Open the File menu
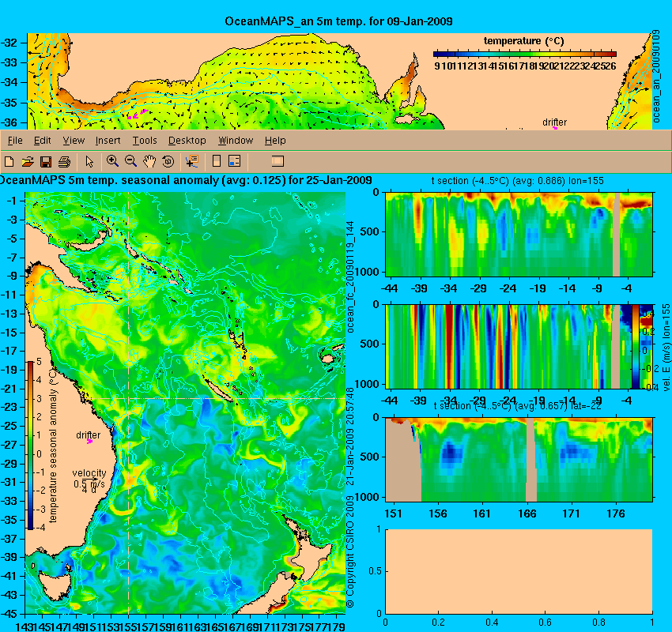 click(15, 141)
